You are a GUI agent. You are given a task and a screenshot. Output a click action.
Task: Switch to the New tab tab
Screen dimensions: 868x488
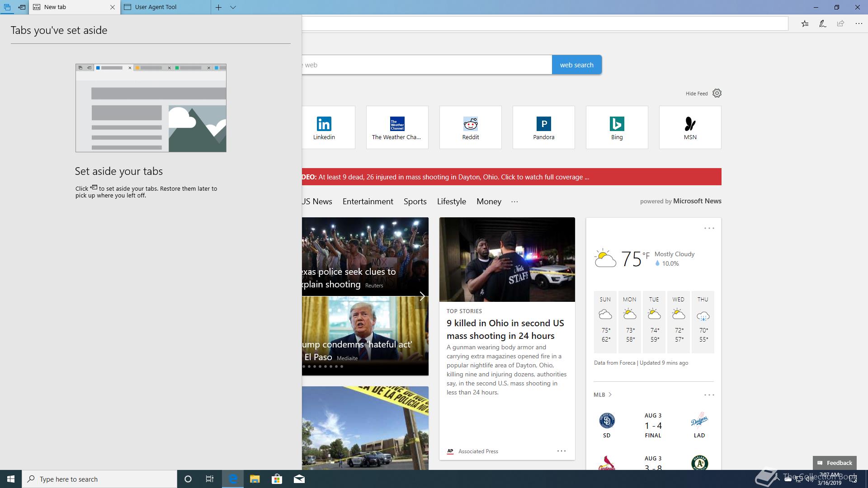point(70,7)
